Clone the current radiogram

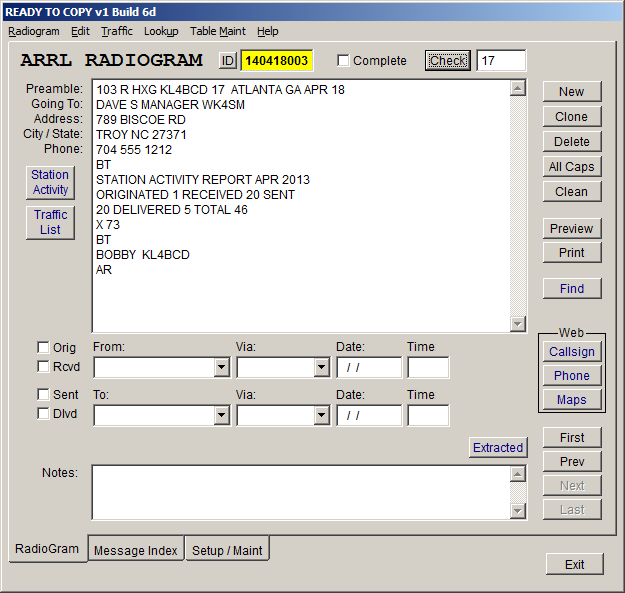click(x=572, y=117)
